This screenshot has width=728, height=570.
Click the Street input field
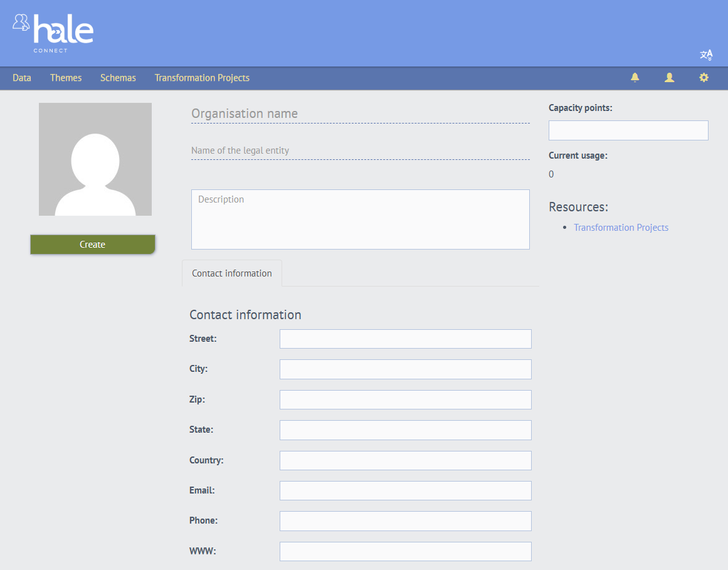[405, 339]
